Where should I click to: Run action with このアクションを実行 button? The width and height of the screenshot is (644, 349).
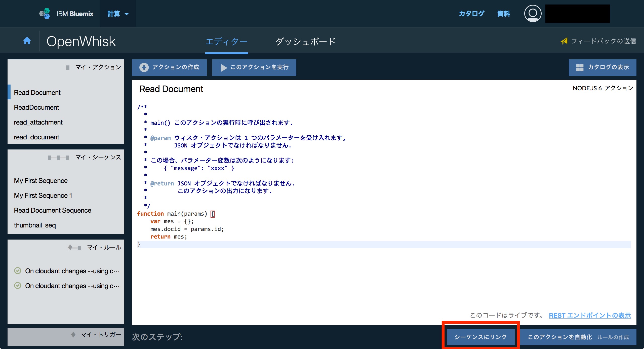click(254, 67)
